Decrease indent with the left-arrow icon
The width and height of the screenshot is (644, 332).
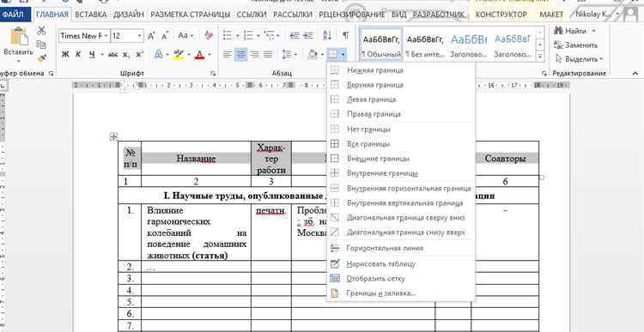pyautogui.click(x=295, y=36)
